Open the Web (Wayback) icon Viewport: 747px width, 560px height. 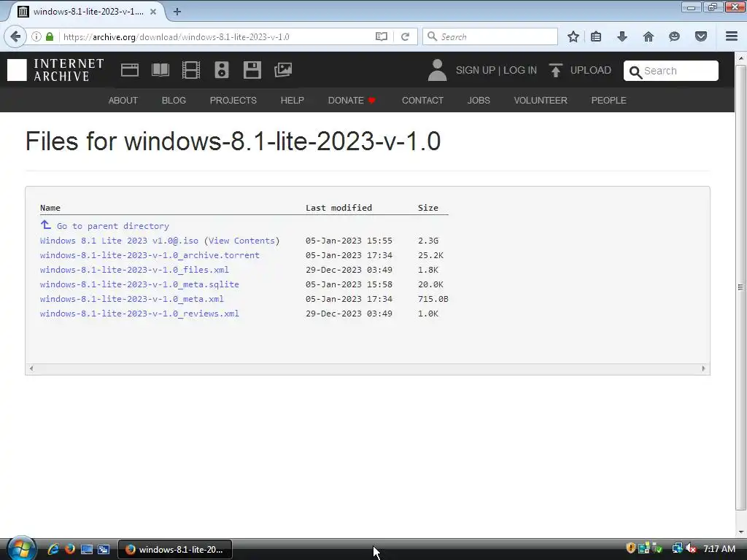point(130,70)
